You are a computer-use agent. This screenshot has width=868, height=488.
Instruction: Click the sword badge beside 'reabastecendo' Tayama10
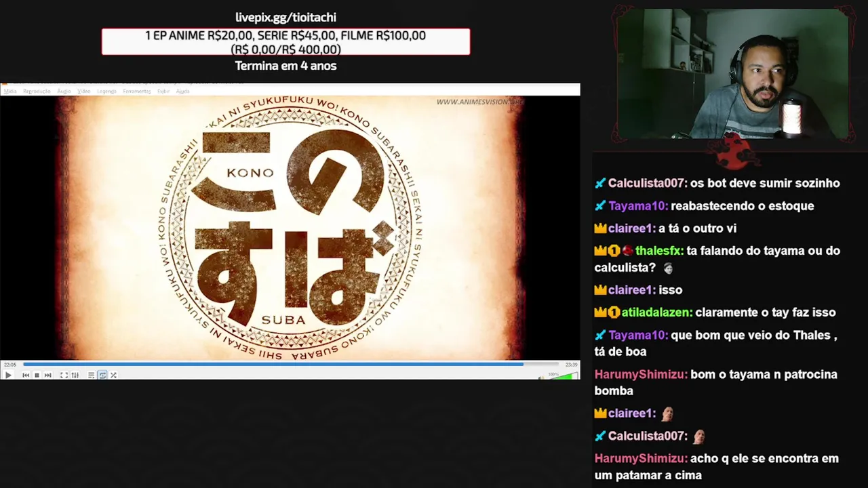(600, 206)
